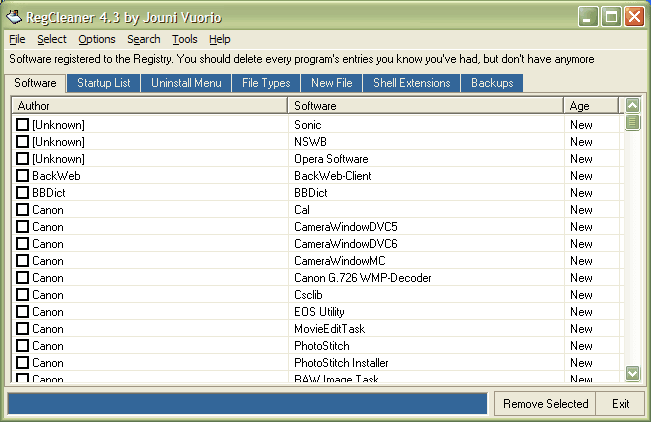Viewport: 651px width, 422px height.
Task: Check the Csclib entry checkbox
Action: [22, 295]
